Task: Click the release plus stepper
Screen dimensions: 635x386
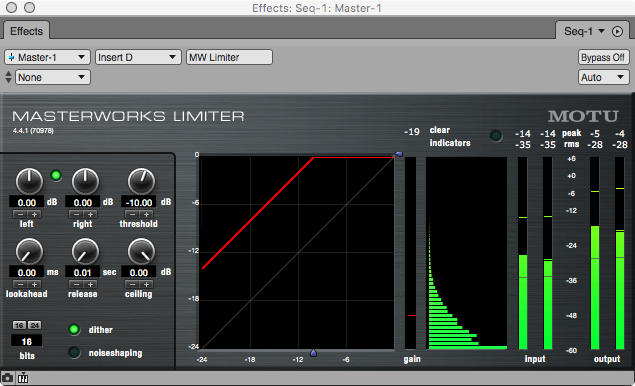Action: coord(90,284)
